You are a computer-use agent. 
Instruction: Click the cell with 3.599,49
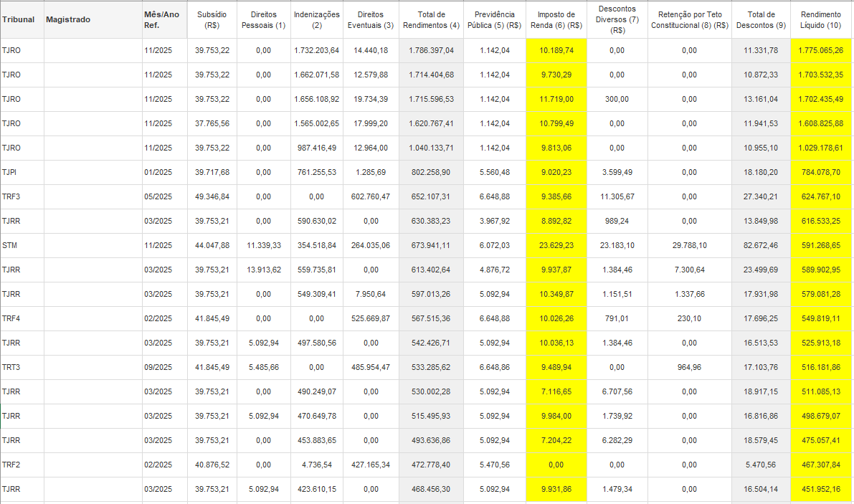617,173
